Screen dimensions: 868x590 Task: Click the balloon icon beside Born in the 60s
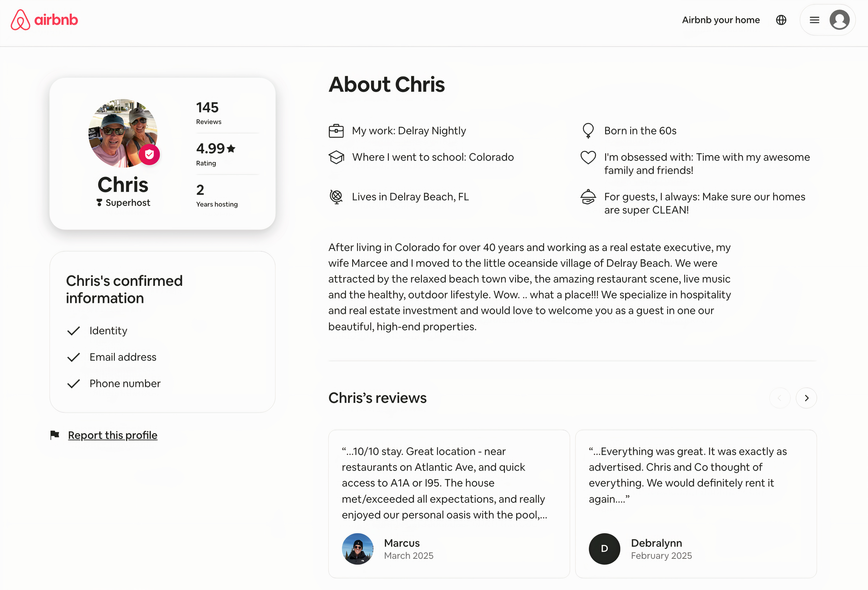point(588,131)
